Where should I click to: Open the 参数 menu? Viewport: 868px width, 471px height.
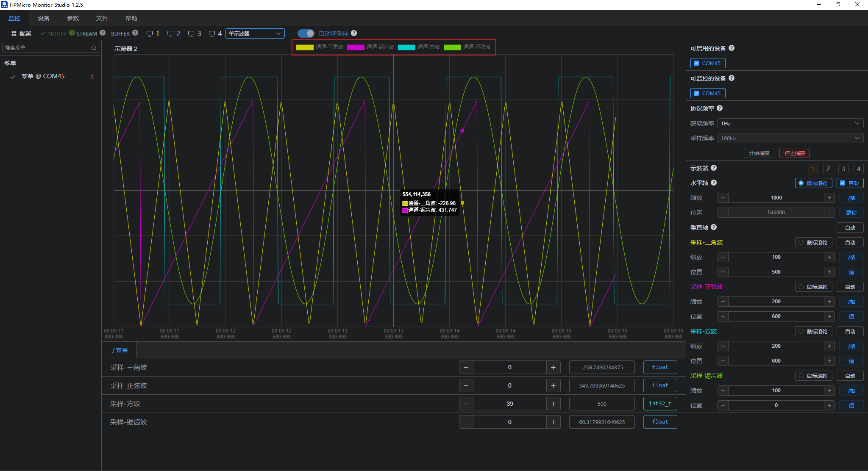click(x=73, y=18)
